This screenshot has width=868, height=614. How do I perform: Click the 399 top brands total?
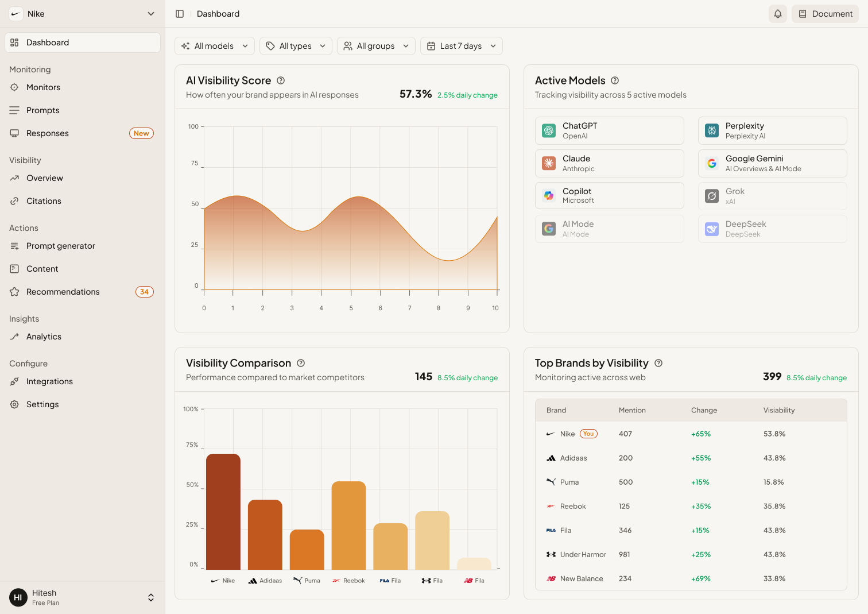pos(772,376)
